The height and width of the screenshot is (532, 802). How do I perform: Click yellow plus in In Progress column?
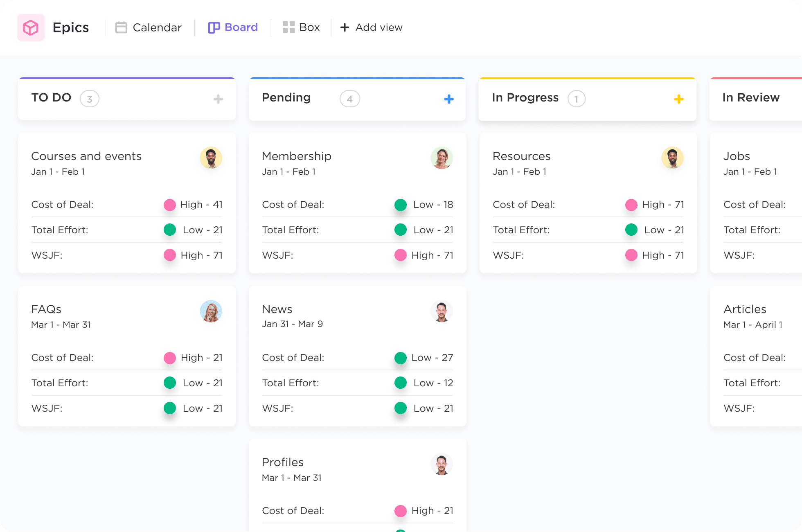[679, 99]
